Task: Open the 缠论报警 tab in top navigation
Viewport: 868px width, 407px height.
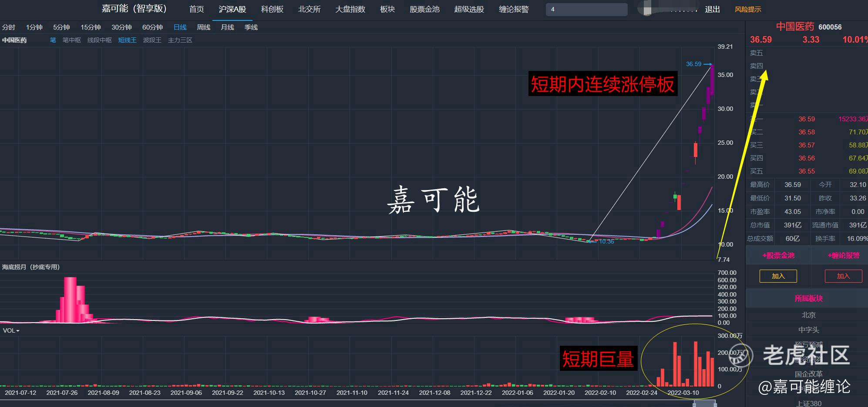Action: tap(514, 9)
